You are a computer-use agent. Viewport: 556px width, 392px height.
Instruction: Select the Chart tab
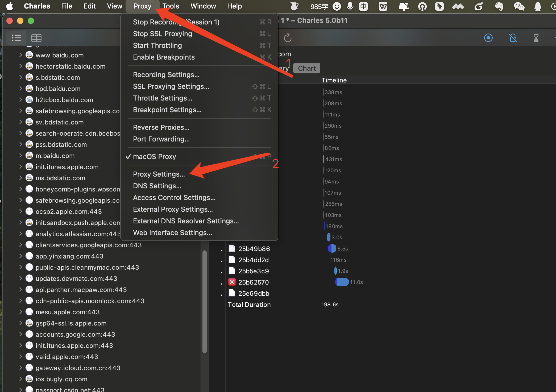[x=306, y=68]
